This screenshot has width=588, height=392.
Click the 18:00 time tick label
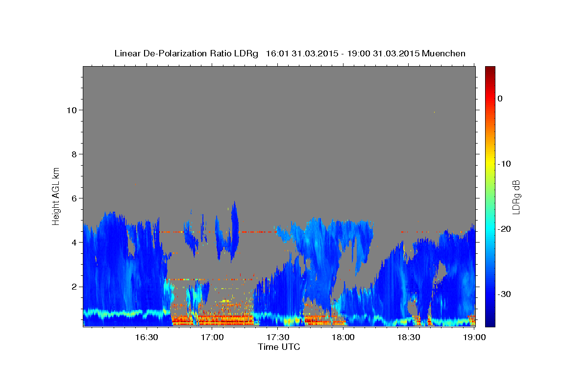point(343,337)
